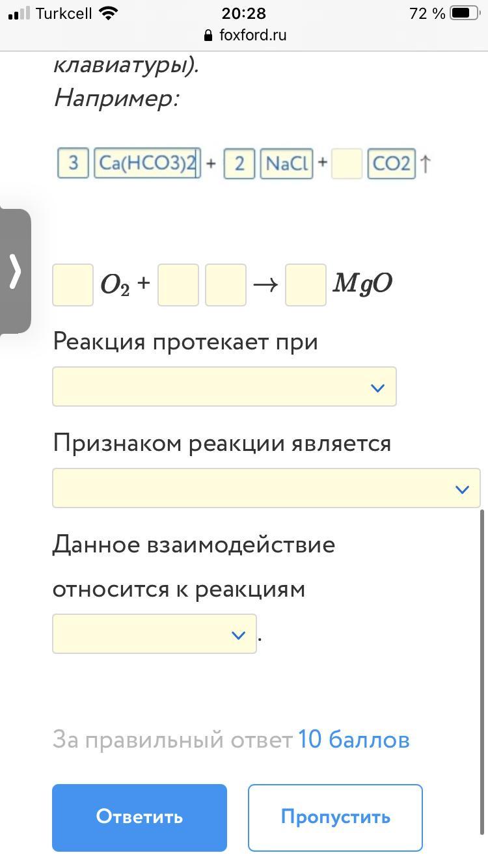Click the empty example coefficient box before CO2

pyautogui.click(x=346, y=163)
